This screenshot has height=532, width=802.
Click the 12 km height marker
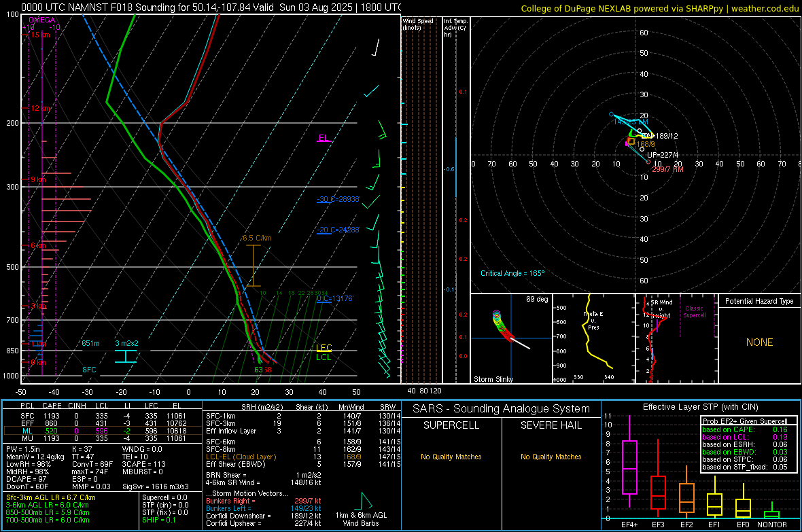click(40, 109)
